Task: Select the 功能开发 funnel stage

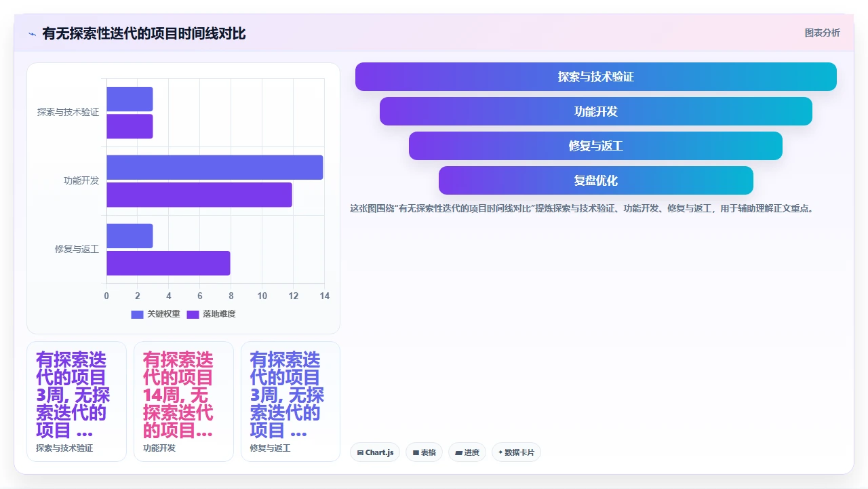Action: click(x=596, y=111)
